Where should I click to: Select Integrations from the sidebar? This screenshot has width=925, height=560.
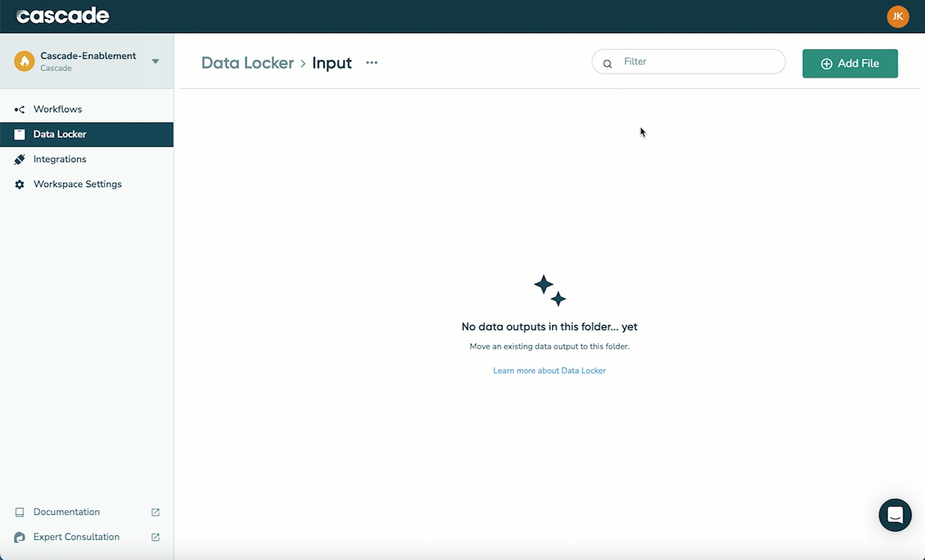click(x=59, y=159)
